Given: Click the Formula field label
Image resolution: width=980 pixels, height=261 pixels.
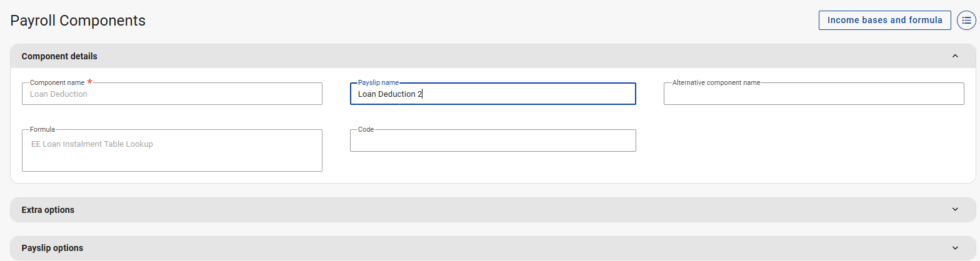Looking at the screenshot, I should tap(42, 129).
